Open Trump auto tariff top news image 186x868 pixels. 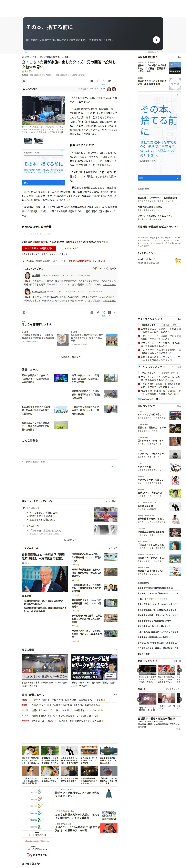coord(45,579)
